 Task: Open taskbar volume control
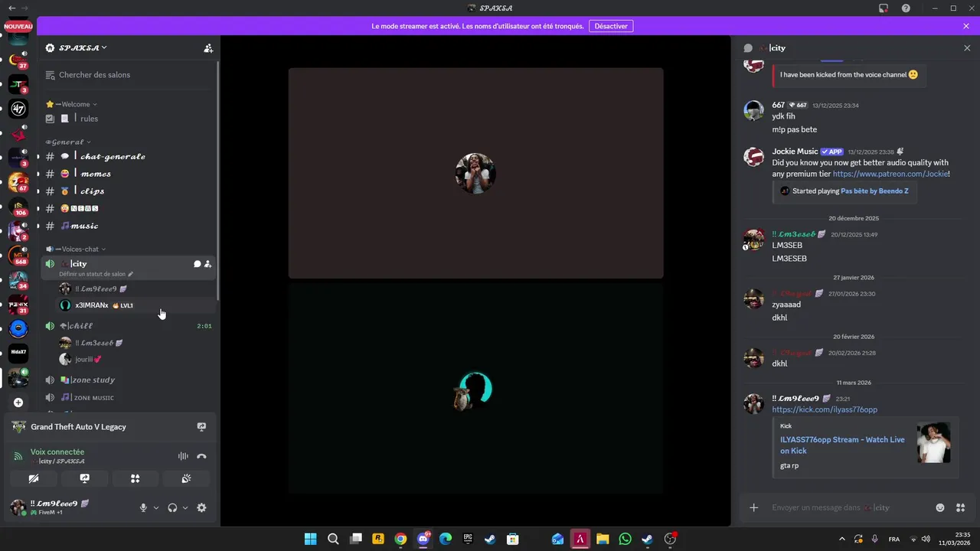point(926,539)
